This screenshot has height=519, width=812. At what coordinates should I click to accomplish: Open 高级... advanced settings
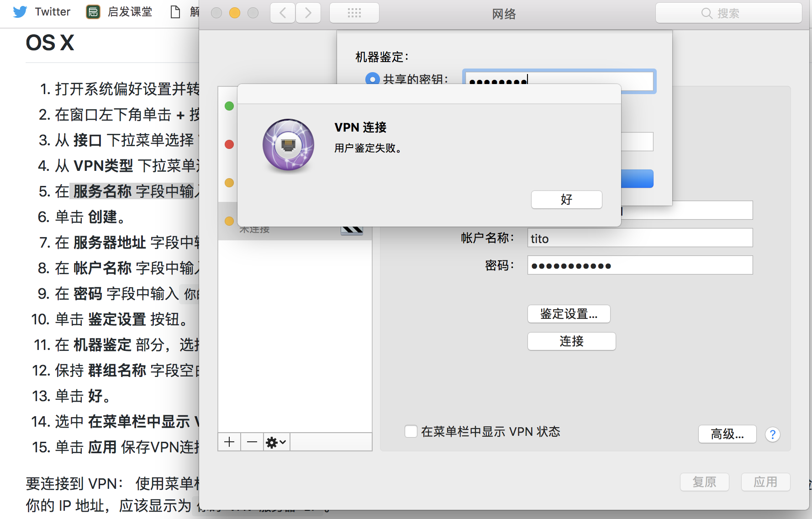pos(727,434)
